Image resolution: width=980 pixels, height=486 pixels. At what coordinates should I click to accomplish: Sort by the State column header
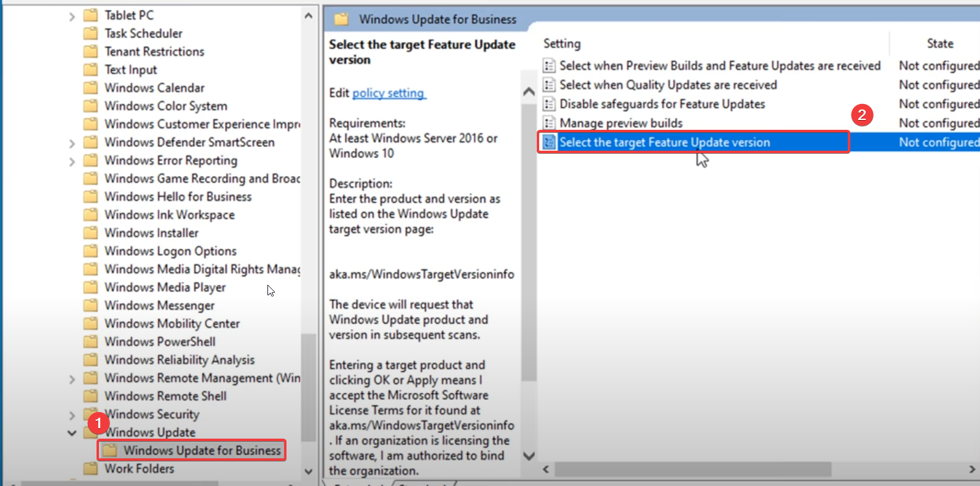pos(940,44)
